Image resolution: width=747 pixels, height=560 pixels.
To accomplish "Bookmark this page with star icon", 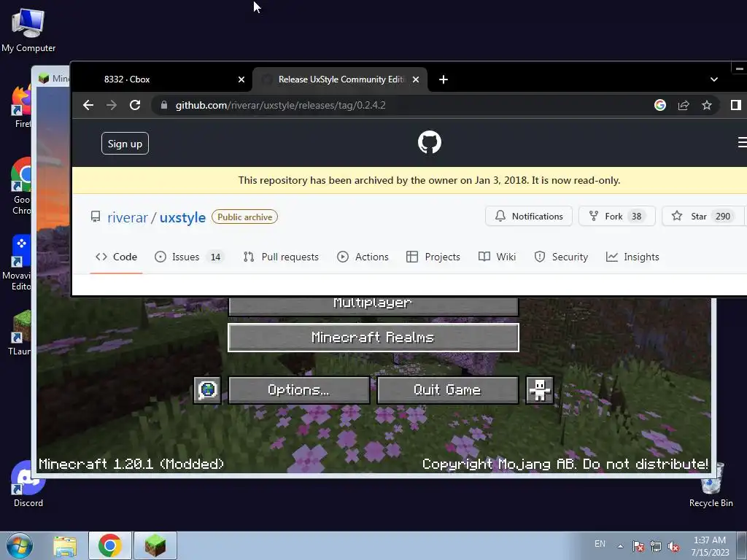I will [707, 105].
